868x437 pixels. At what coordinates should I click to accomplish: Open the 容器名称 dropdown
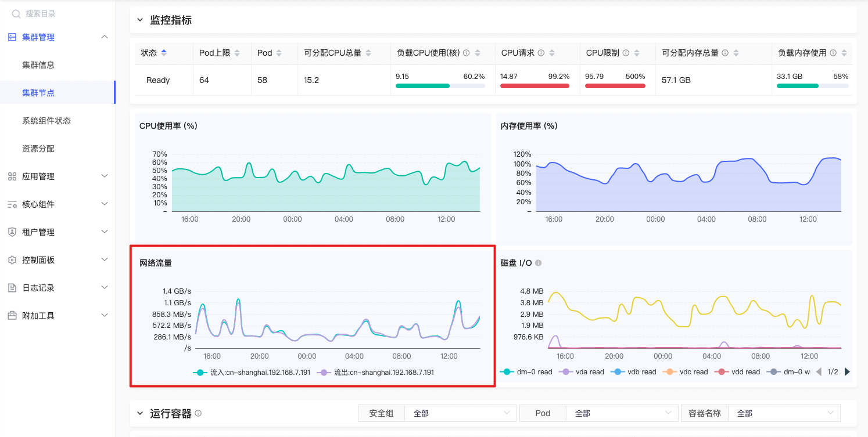coord(784,413)
